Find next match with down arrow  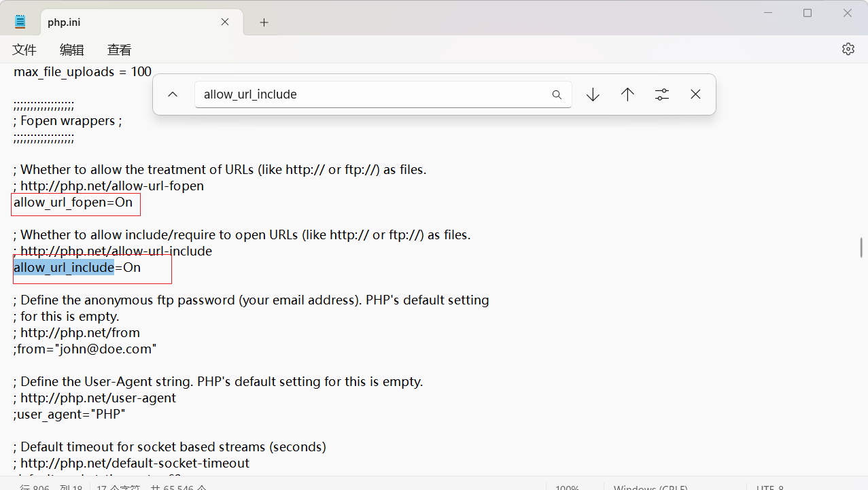[x=593, y=94]
